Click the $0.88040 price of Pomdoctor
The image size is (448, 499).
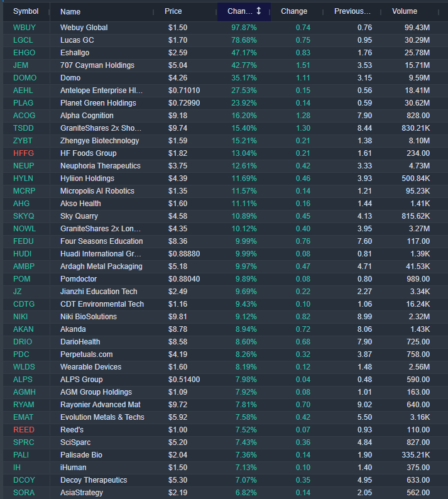tap(184, 279)
